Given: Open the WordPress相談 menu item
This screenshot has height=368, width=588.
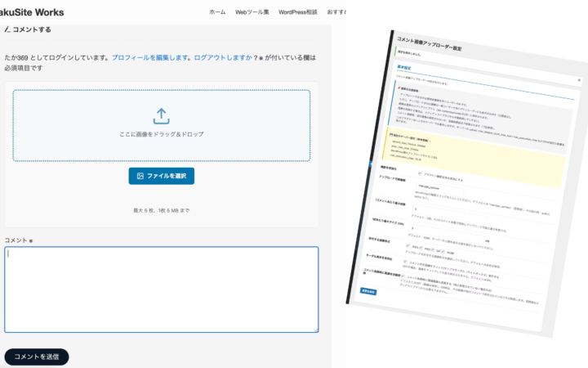Looking at the screenshot, I should (x=298, y=12).
